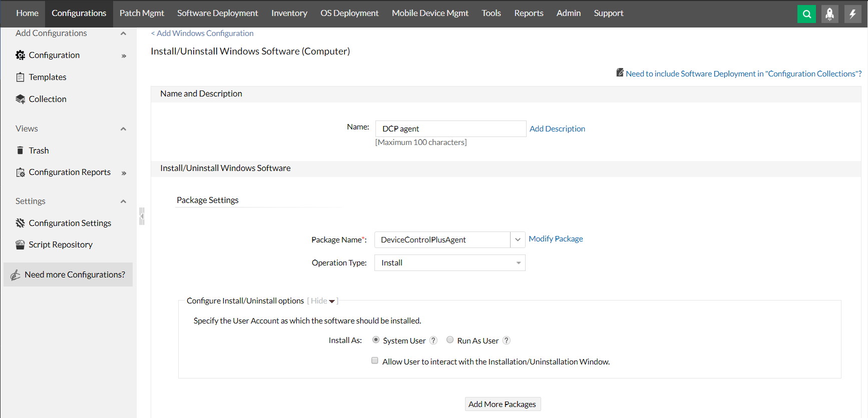The image size is (868, 418).
Task: Select the Run As User option
Action: [450, 340]
